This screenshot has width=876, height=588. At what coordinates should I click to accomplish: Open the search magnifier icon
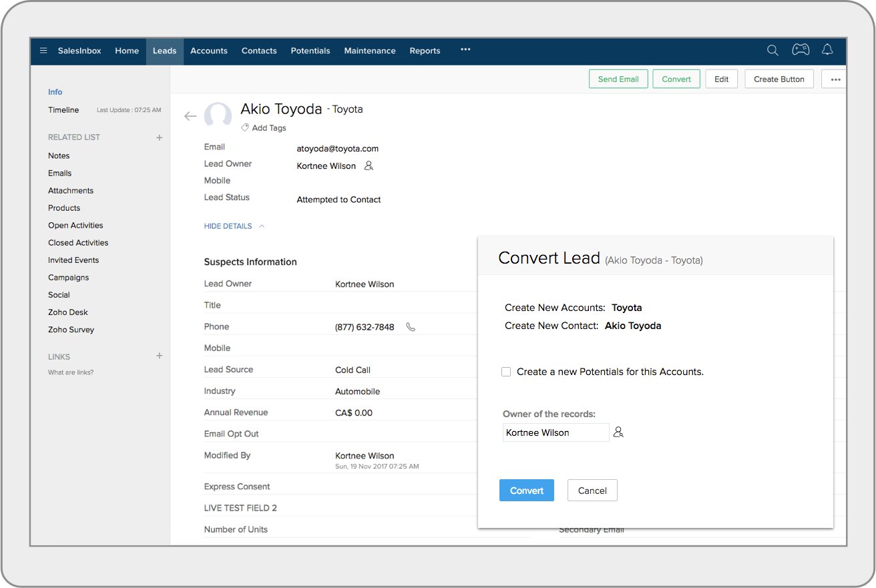click(x=773, y=50)
